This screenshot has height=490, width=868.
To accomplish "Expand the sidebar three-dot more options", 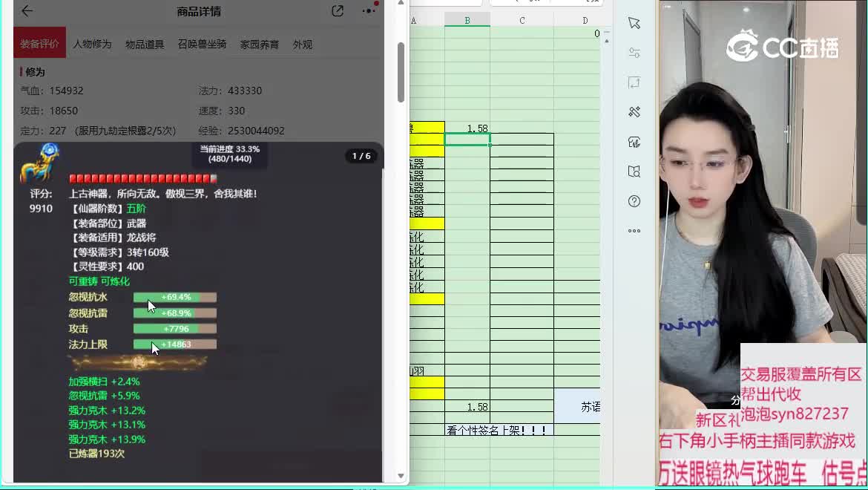I will (634, 231).
